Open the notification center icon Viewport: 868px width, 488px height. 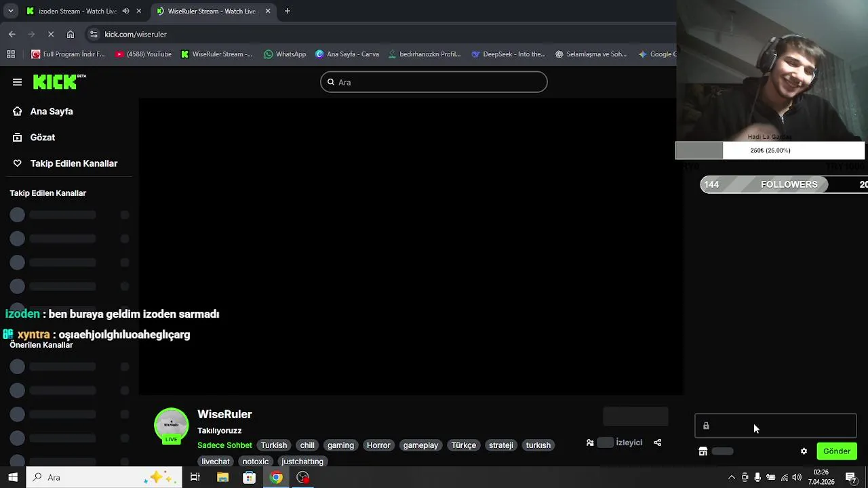point(851,477)
